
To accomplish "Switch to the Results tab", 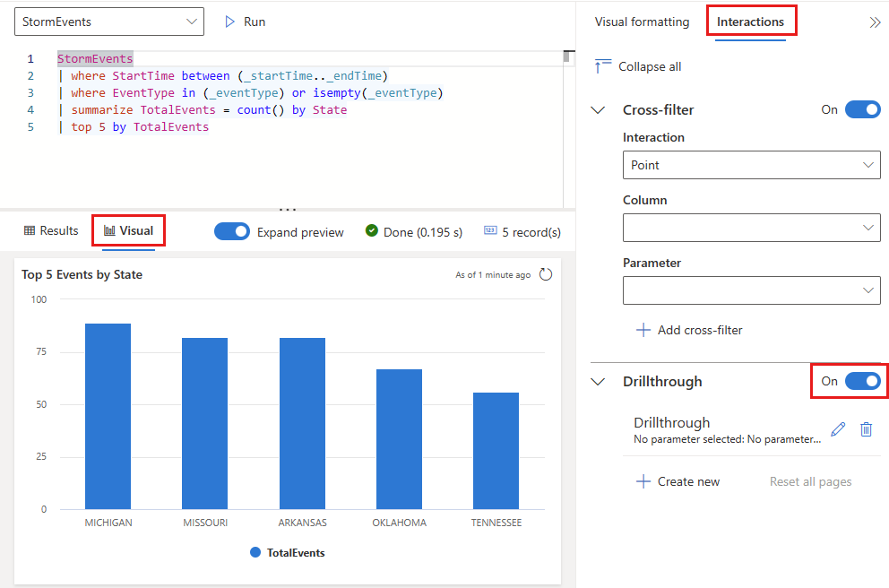I will 51,231.
